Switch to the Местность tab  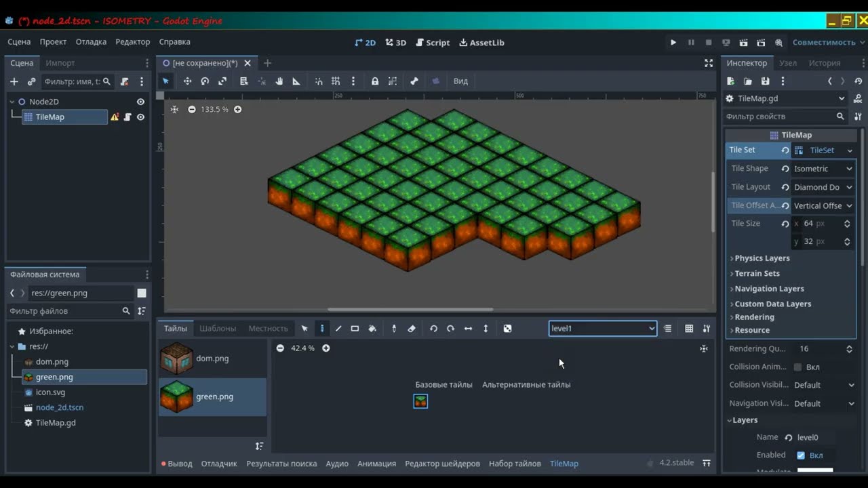pos(268,328)
